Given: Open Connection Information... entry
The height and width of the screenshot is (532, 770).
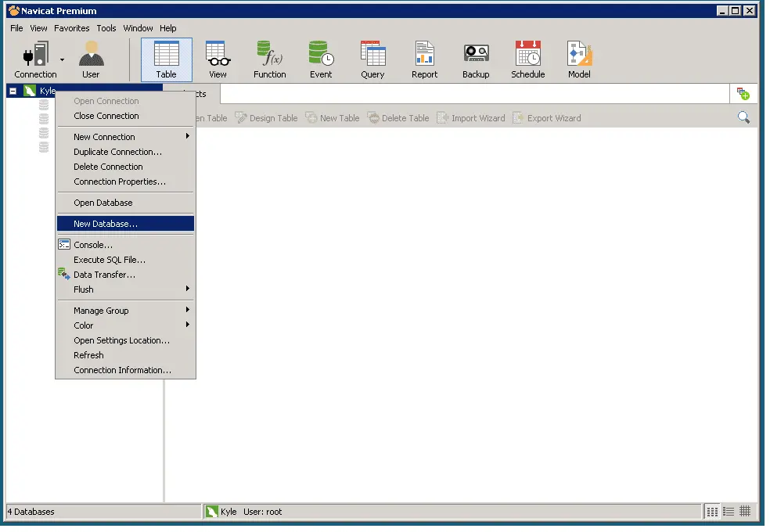Looking at the screenshot, I should coord(126,371).
